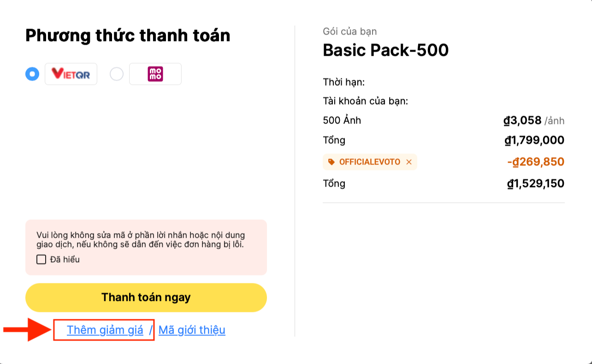Image resolution: width=592 pixels, height=364 pixels.
Task: Click the final total ₫1,529,150
Action: [x=536, y=184]
